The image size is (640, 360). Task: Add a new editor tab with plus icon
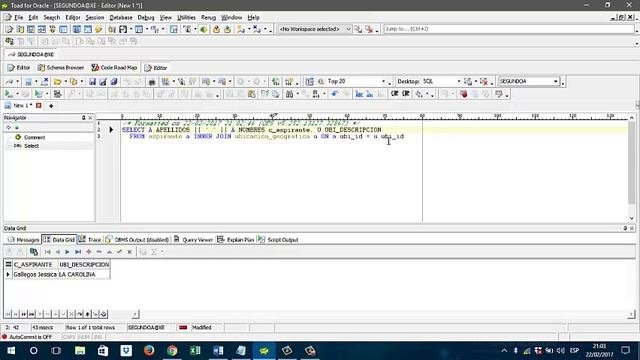click(51, 106)
